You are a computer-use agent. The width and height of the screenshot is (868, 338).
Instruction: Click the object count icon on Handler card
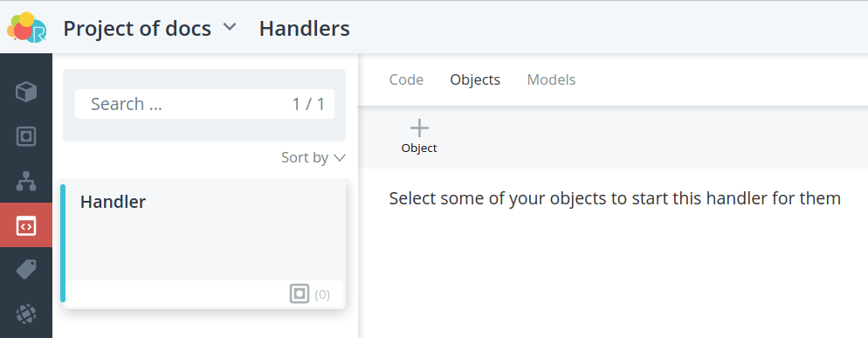click(x=300, y=293)
